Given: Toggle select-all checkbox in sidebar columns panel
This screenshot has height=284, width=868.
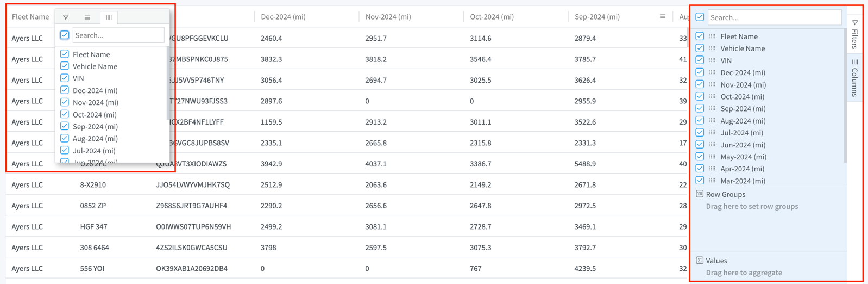Looking at the screenshot, I should [700, 17].
